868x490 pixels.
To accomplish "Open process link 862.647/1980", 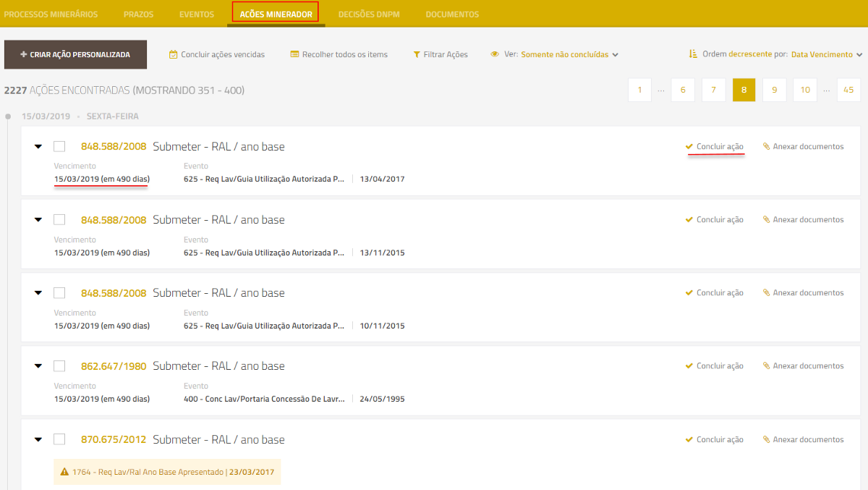I will [x=114, y=366].
